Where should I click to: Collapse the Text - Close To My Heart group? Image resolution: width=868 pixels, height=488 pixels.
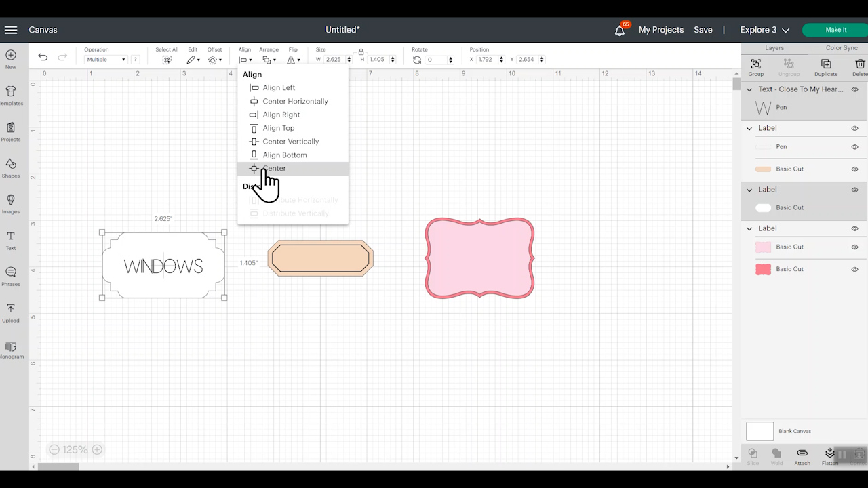tap(749, 89)
